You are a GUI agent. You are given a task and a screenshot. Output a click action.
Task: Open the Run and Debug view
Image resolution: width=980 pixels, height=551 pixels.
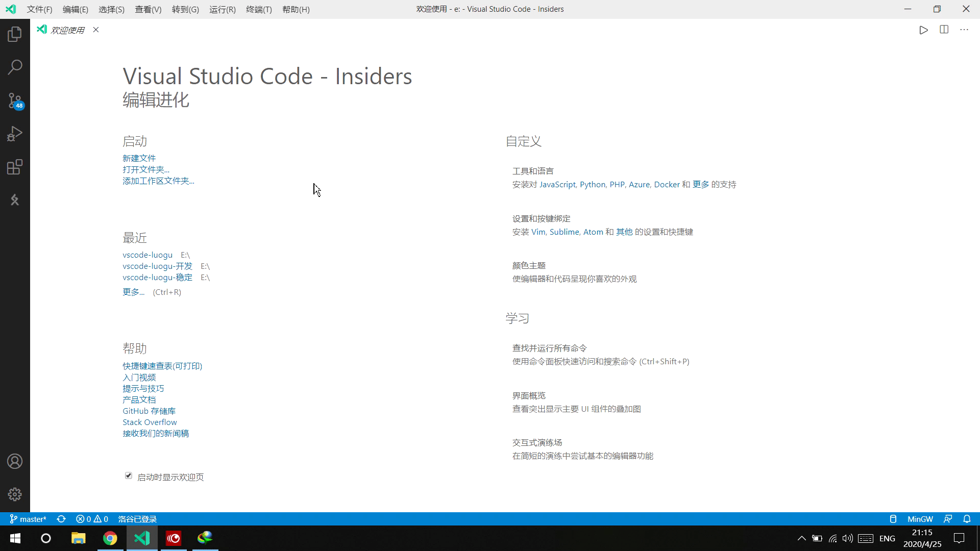tap(15, 134)
